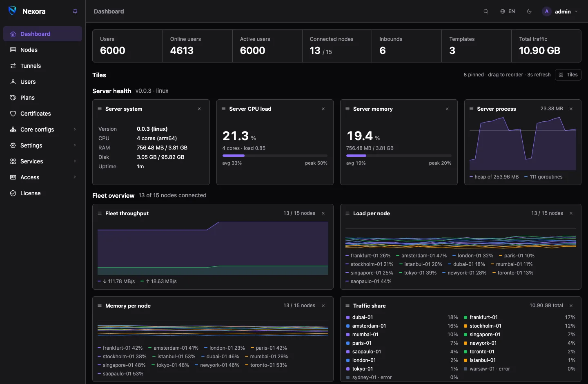The width and height of the screenshot is (588, 384).
Task: Open the Tunnels page
Action: click(42, 66)
